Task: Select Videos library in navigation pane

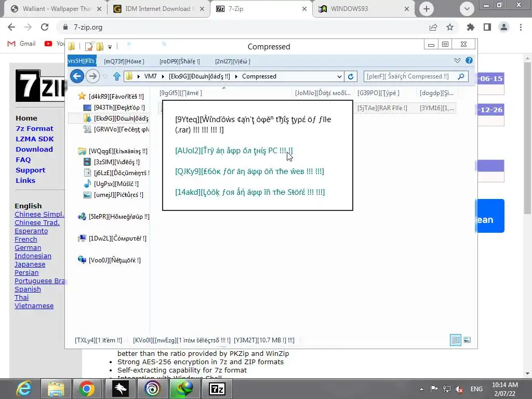Action: 112,162
